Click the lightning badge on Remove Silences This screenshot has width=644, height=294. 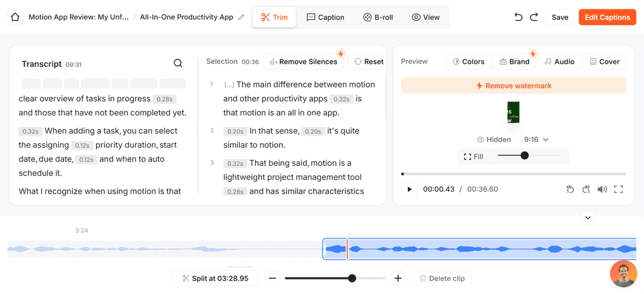click(x=340, y=54)
